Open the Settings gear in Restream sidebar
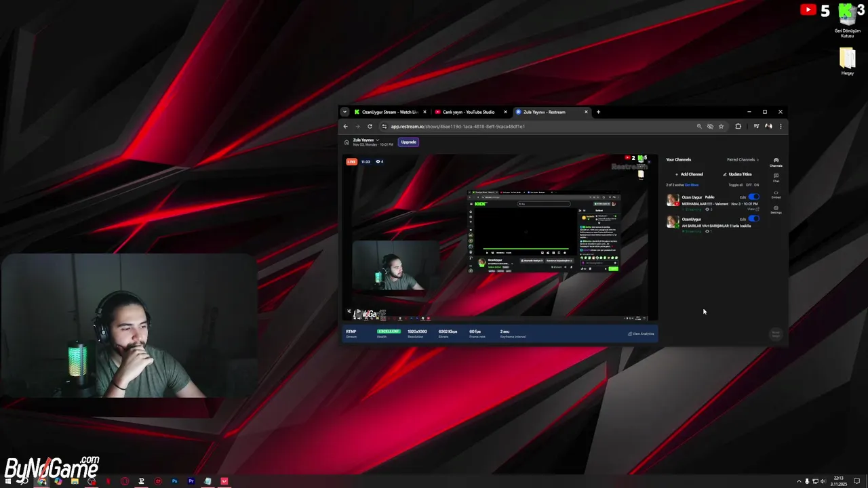Image resolution: width=868 pixels, height=488 pixels. [x=776, y=210]
